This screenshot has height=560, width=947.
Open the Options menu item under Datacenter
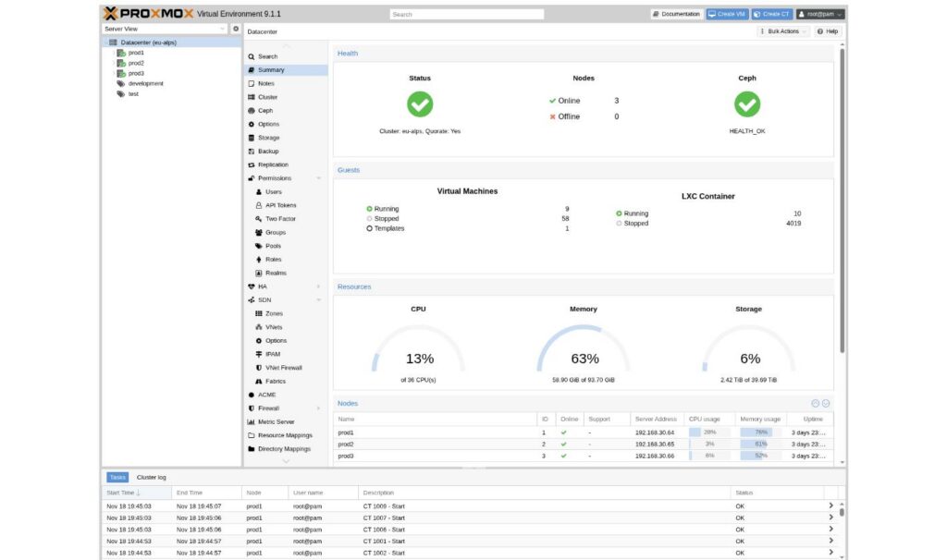pos(287,125)
